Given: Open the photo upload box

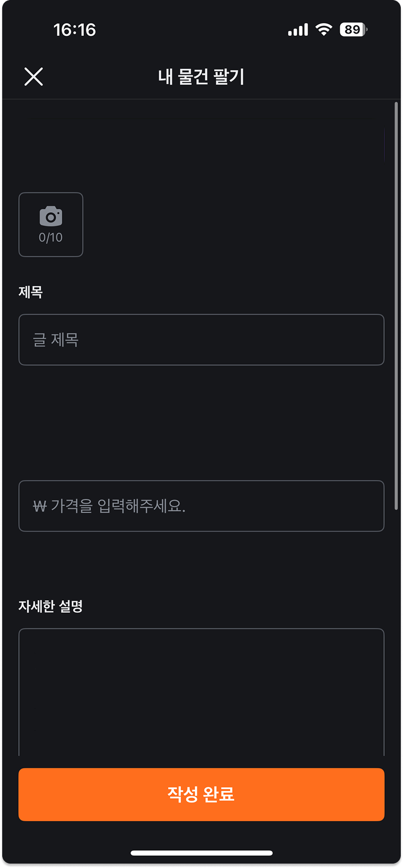Looking at the screenshot, I should [x=51, y=224].
